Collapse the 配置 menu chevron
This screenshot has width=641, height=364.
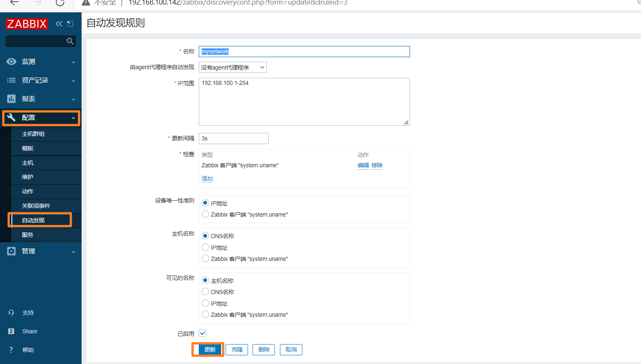[73, 118]
